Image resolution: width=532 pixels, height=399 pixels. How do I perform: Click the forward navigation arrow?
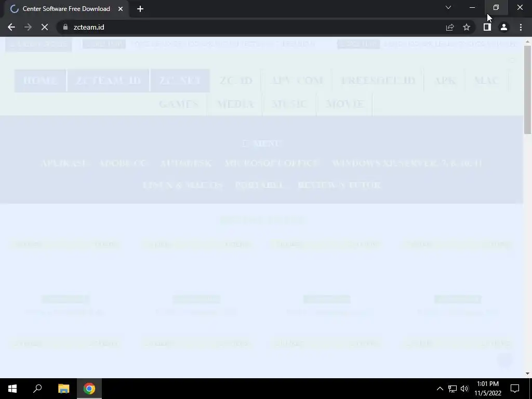(28, 27)
